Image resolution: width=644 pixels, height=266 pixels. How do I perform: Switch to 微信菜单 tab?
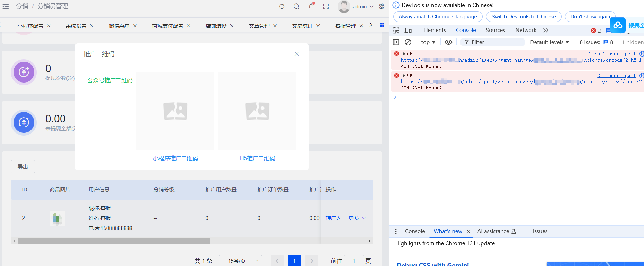pyautogui.click(x=119, y=26)
